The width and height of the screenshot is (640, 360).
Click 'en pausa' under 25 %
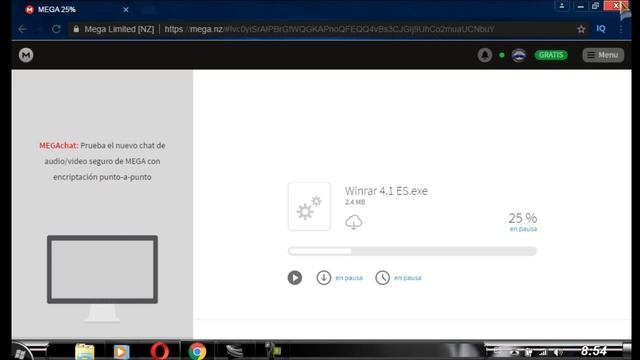[523, 229]
